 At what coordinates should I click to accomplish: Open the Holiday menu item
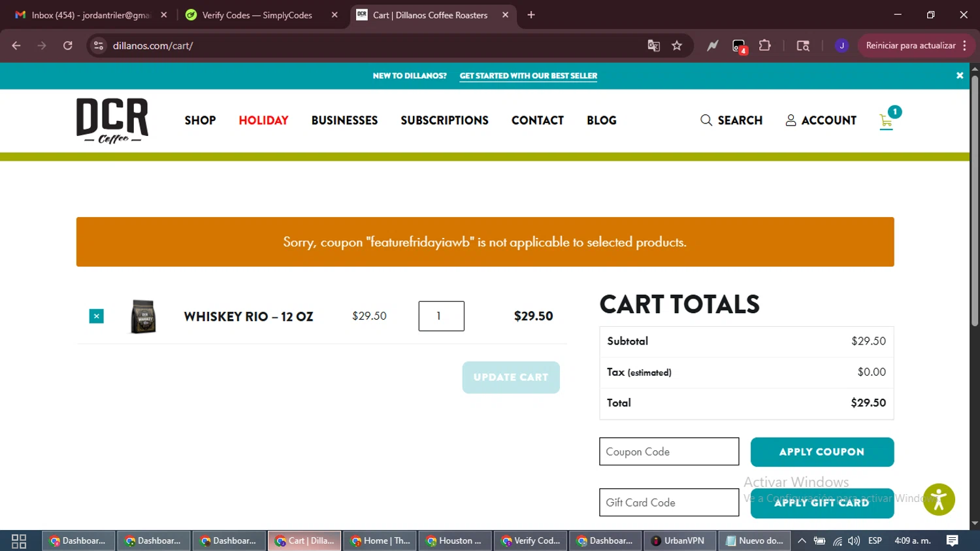[x=263, y=120]
